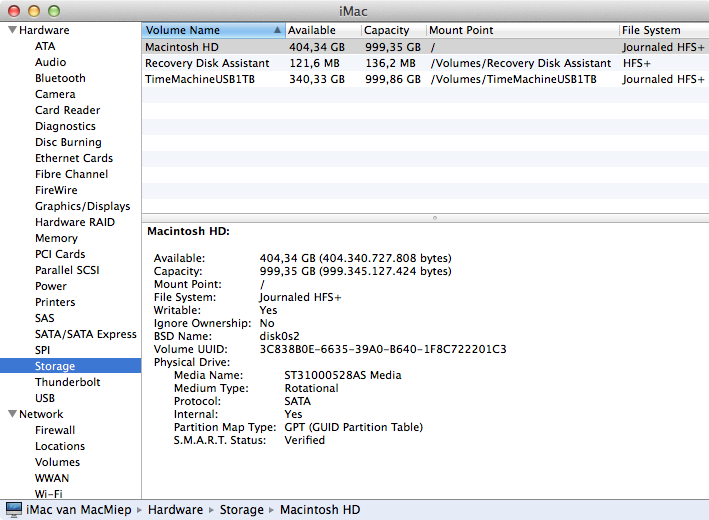This screenshot has width=709, height=520.
Task: Click GPT (GUID Partition Table) value
Action: (353, 427)
